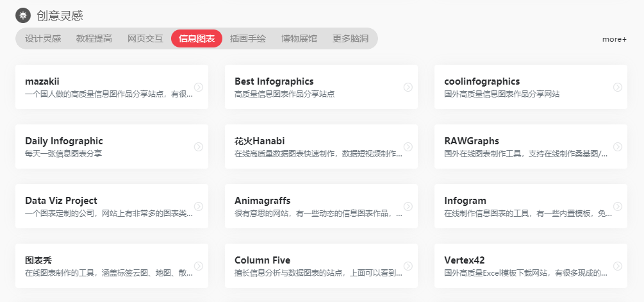Screen dimensions: 644x302
Task: Click arrow icon on mazakii card
Action: (199, 87)
